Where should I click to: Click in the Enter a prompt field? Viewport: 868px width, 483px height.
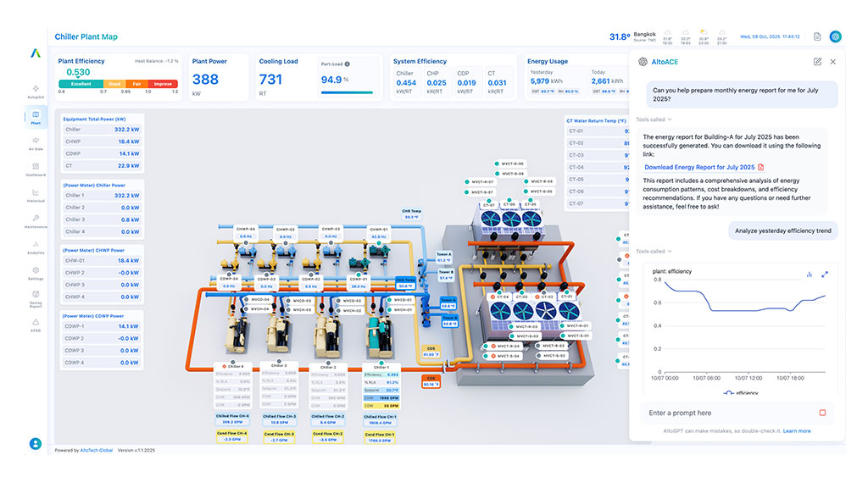point(725,413)
